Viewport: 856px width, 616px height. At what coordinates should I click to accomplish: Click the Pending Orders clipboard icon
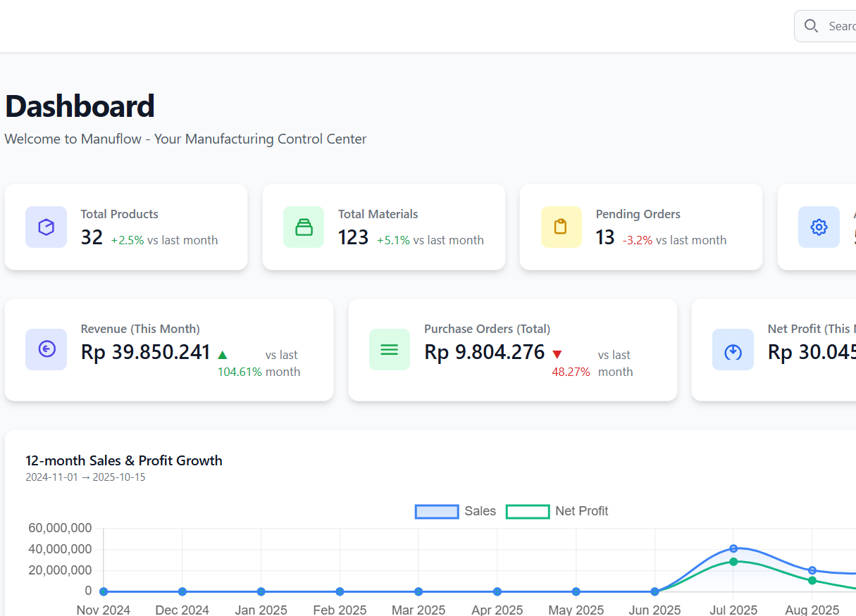(x=561, y=227)
